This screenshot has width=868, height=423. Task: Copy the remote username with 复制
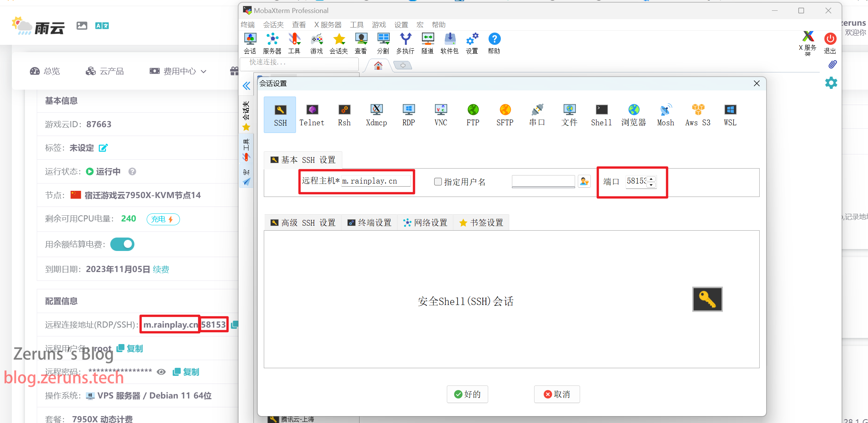tap(130, 348)
